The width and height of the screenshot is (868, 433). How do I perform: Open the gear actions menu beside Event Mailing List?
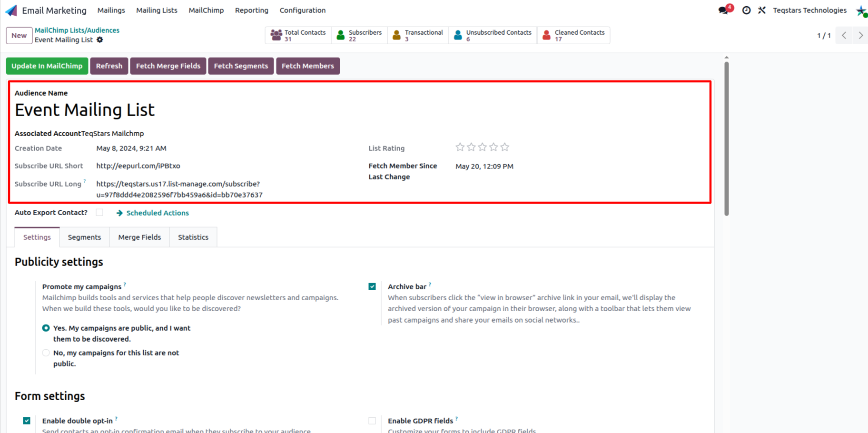[x=100, y=40]
